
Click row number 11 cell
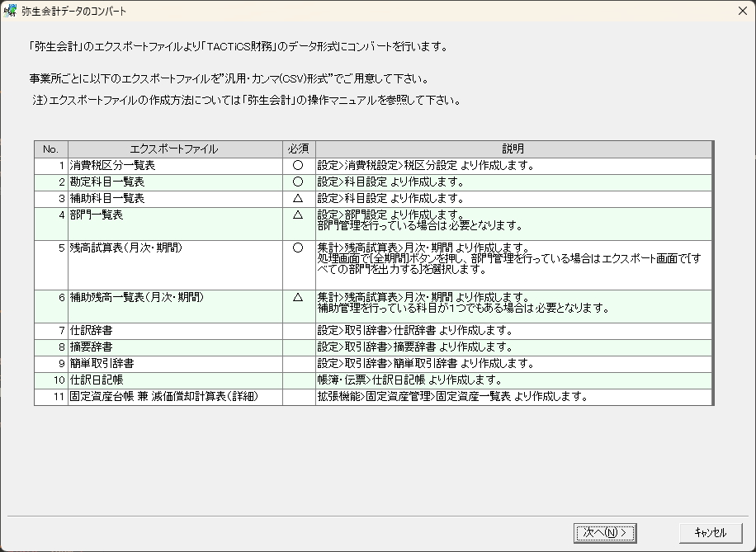(51, 397)
